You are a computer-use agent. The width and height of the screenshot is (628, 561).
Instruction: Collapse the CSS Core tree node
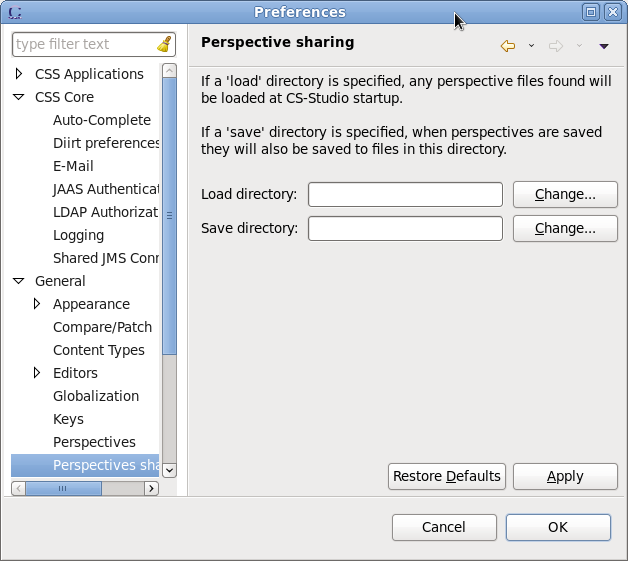pyautogui.click(x=19, y=97)
